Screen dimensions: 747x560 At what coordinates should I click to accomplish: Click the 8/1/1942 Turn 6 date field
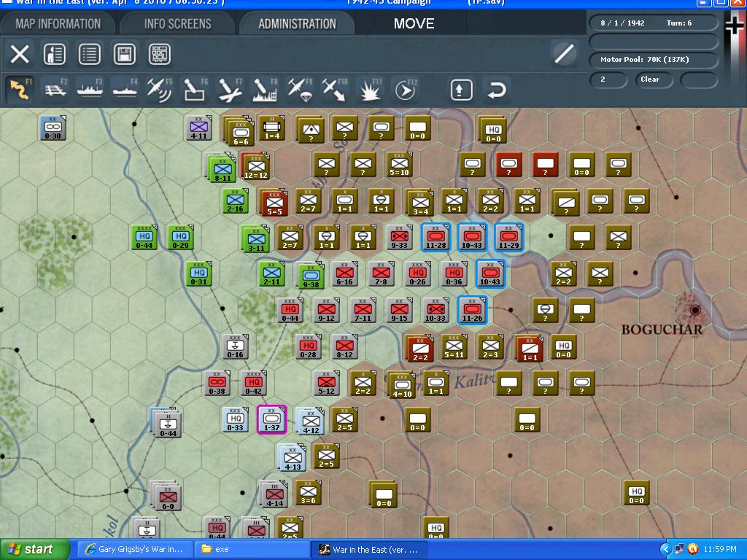(654, 23)
